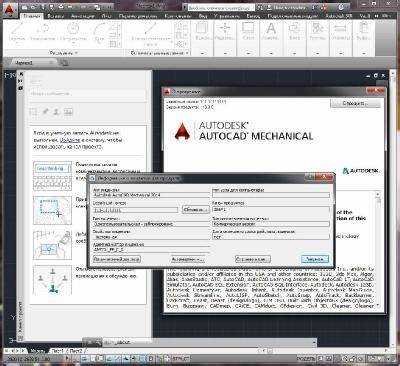This screenshot has height=366, width=400.
Task: Switch to the Лист2 layout tab
Action: coord(77,351)
